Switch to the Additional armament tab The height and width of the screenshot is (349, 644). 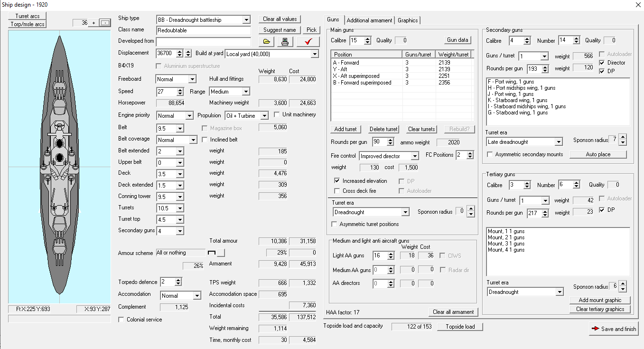(x=369, y=20)
